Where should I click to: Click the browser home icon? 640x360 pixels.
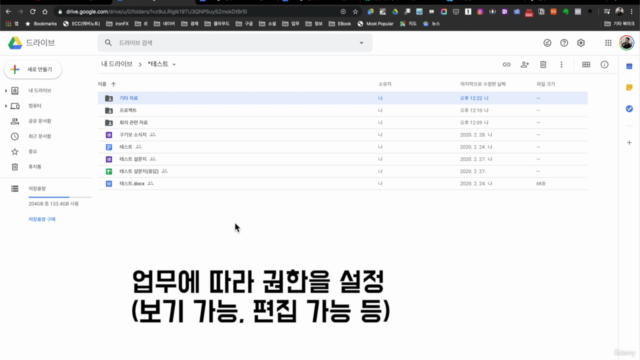45,12
